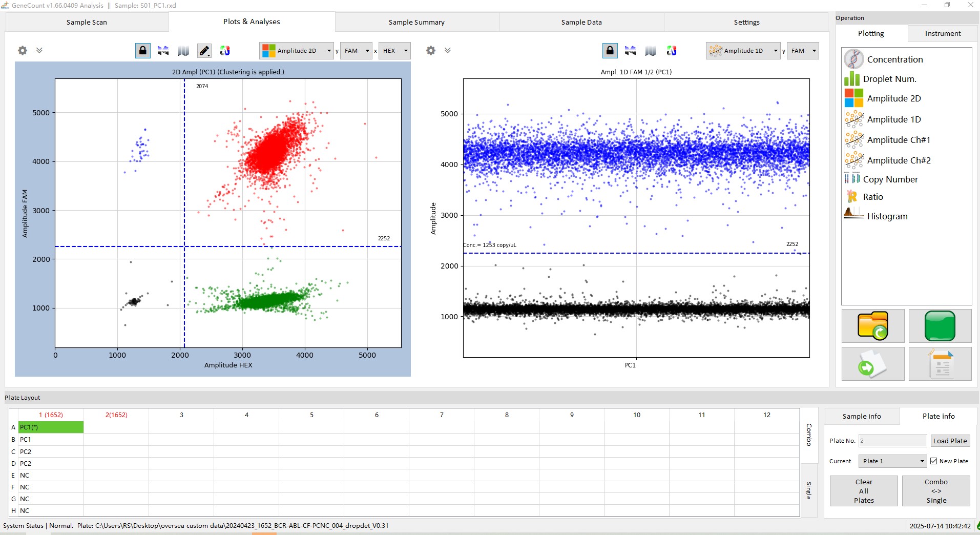The image size is (980, 535).
Task: Click the Load Plate button
Action: point(950,441)
